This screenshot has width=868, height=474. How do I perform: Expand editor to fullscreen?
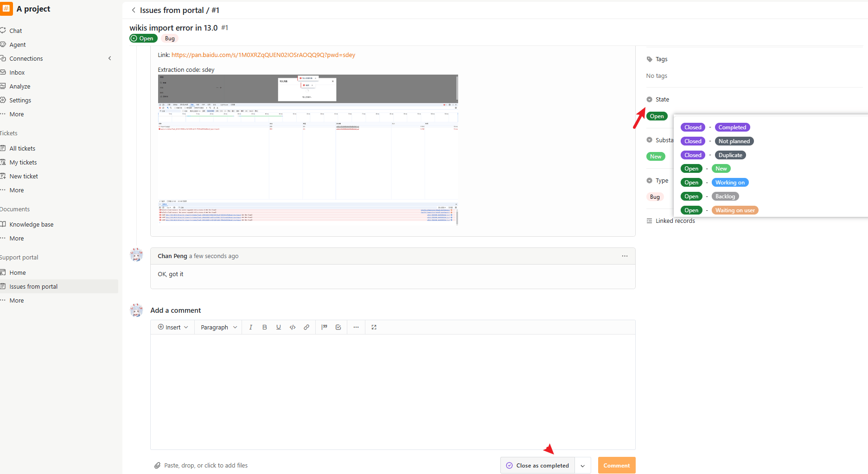pos(374,327)
